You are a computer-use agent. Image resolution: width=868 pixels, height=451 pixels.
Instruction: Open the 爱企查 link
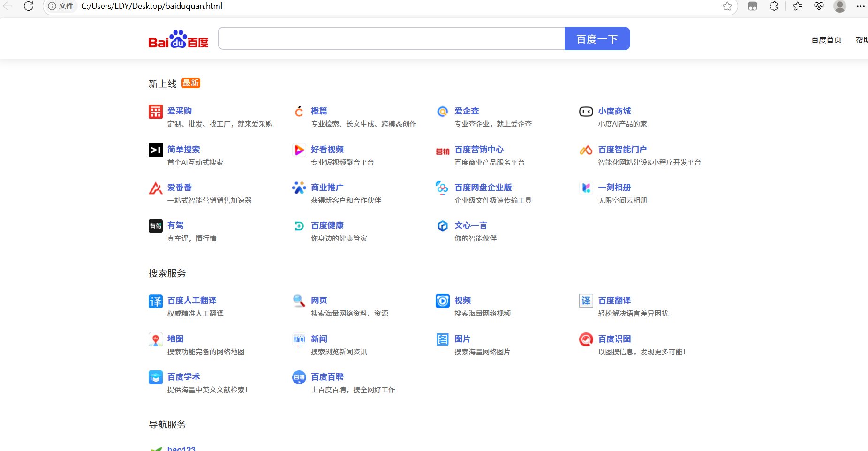point(467,111)
